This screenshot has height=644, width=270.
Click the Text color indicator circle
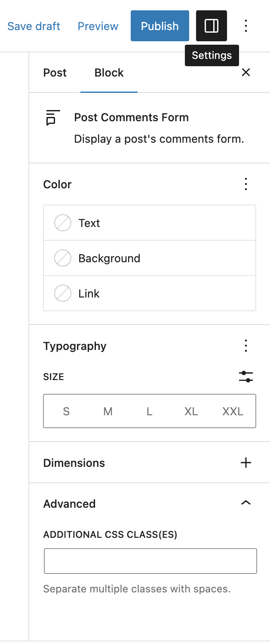pyautogui.click(x=62, y=223)
